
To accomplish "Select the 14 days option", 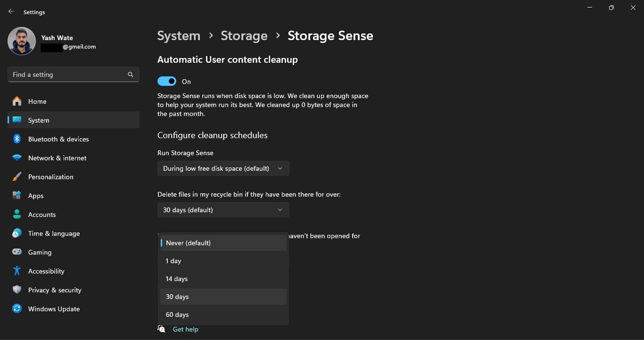I will point(223,279).
